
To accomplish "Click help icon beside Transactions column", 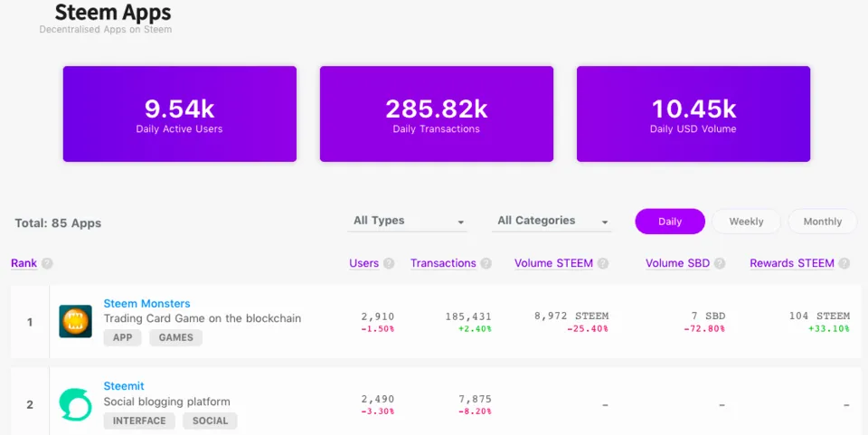I will 486,264.
